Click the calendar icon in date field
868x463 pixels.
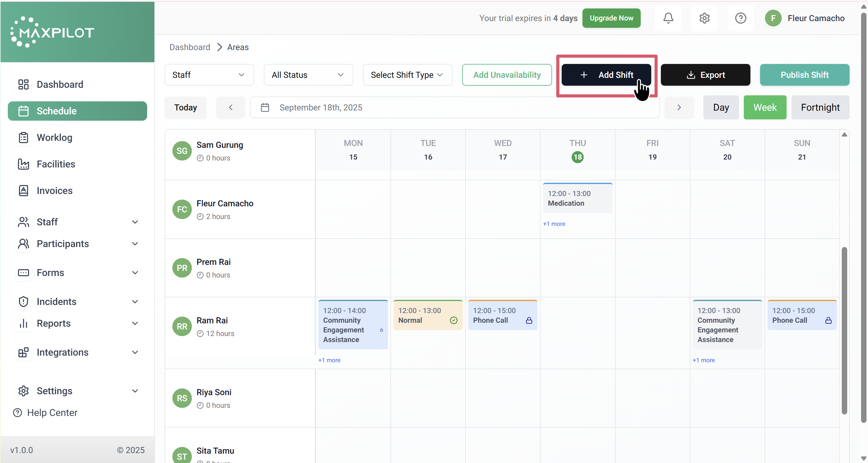pos(265,107)
